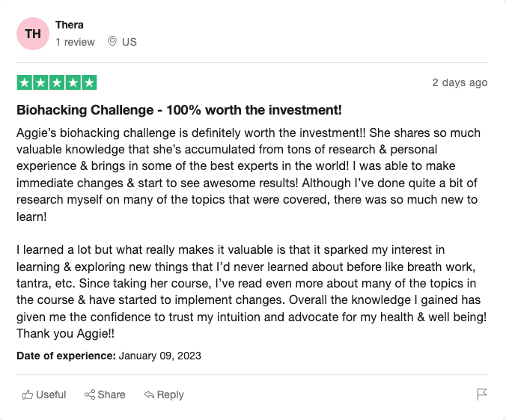The image size is (506, 420).
Task: Click the location pin icon beside US
Action: tap(112, 42)
